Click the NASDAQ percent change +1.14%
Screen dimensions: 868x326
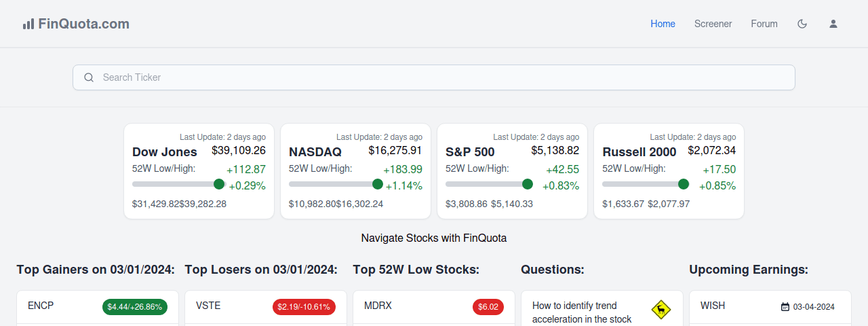pos(403,186)
